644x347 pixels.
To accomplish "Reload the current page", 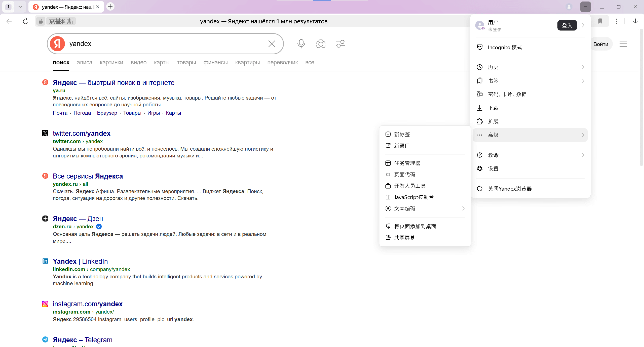I will [x=25, y=21].
